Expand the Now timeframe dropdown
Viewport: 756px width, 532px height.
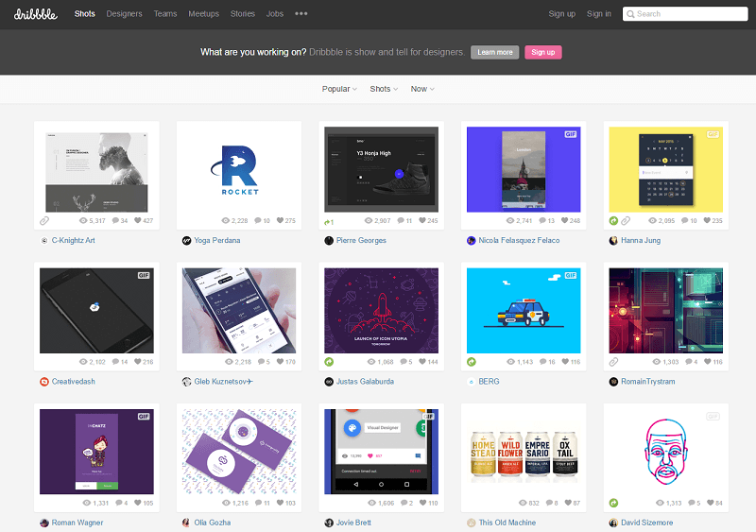pyautogui.click(x=422, y=89)
